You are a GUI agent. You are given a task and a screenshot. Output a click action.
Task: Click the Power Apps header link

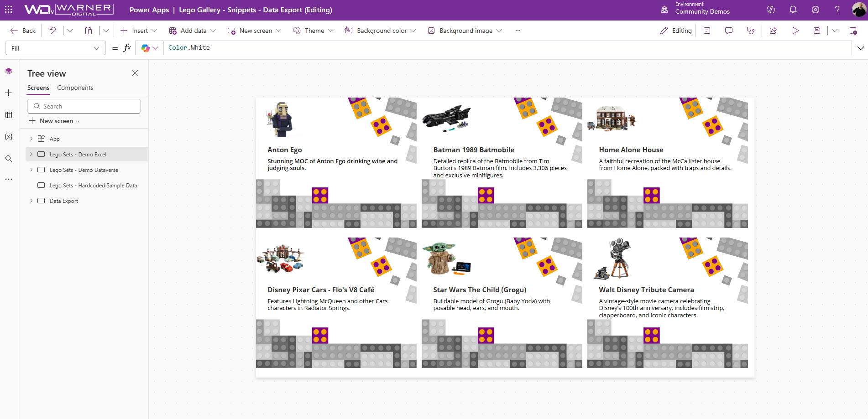[149, 10]
